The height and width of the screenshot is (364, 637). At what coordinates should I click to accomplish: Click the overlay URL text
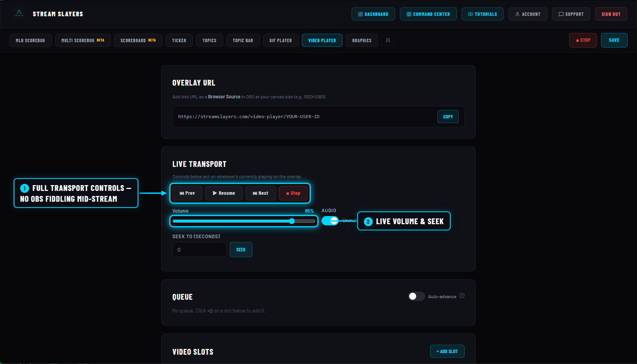[x=249, y=117]
